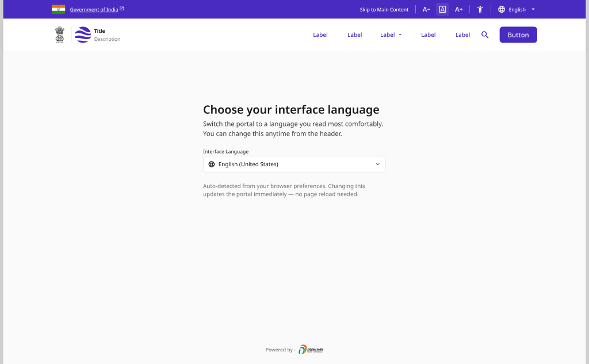Click the Interface Language field label
The image size is (589, 364).
pyautogui.click(x=225, y=151)
